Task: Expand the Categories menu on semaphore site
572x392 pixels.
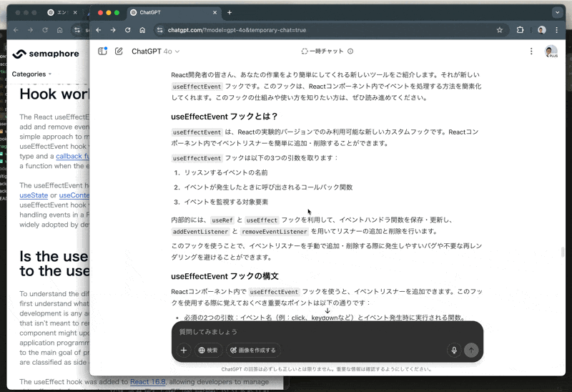Action: (x=31, y=74)
